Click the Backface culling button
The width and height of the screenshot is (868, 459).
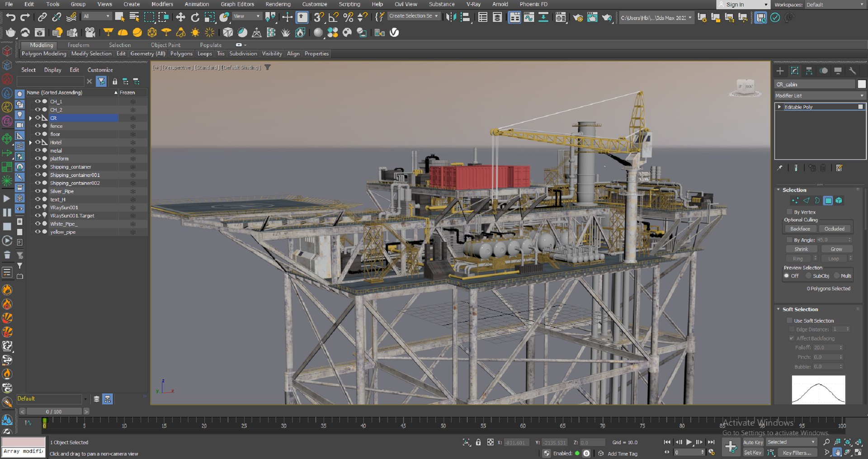800,229
